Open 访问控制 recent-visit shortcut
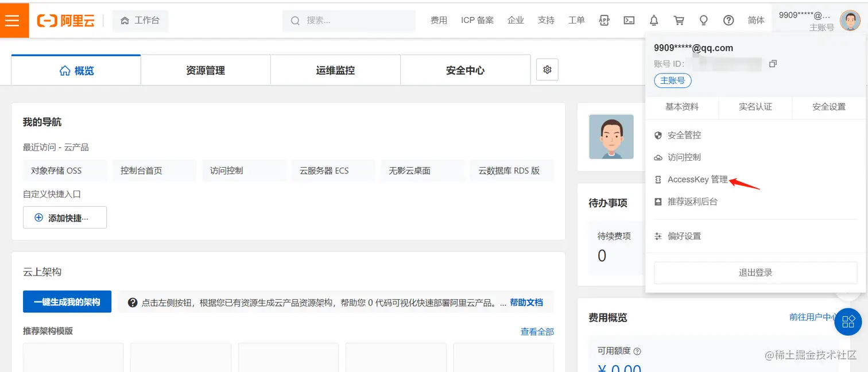The width and height of the screenshot is (868, 372). [244, 170]
